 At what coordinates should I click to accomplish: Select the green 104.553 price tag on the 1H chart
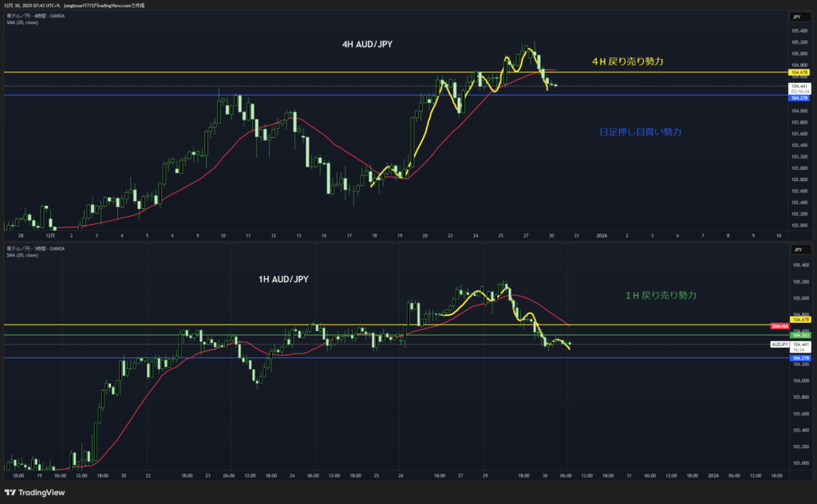[799, 335]
